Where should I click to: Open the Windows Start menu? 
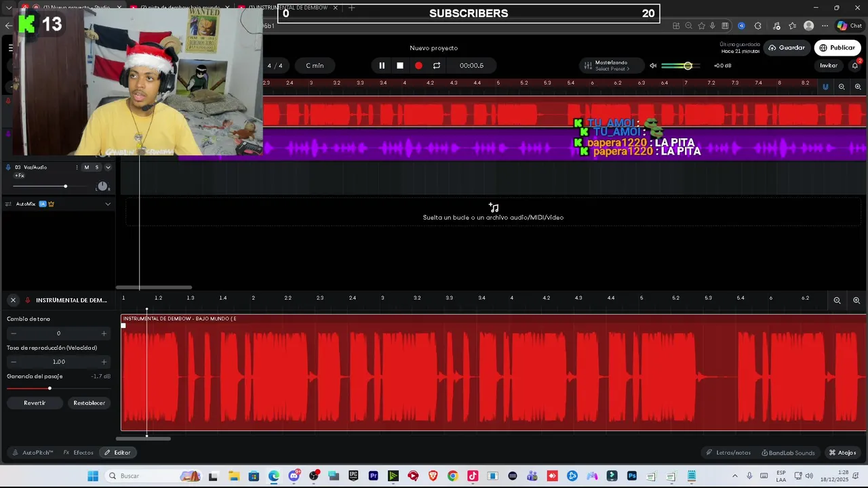(93, 476)
